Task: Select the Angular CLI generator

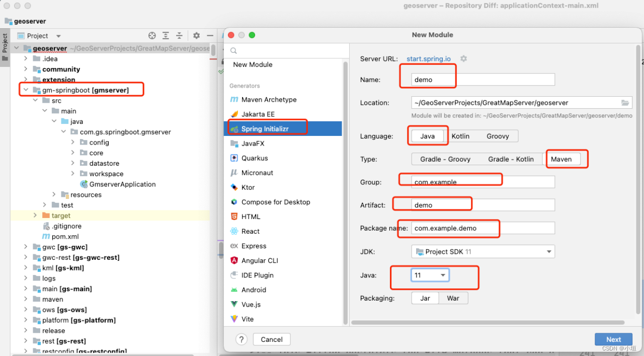Action: [283, 260]
